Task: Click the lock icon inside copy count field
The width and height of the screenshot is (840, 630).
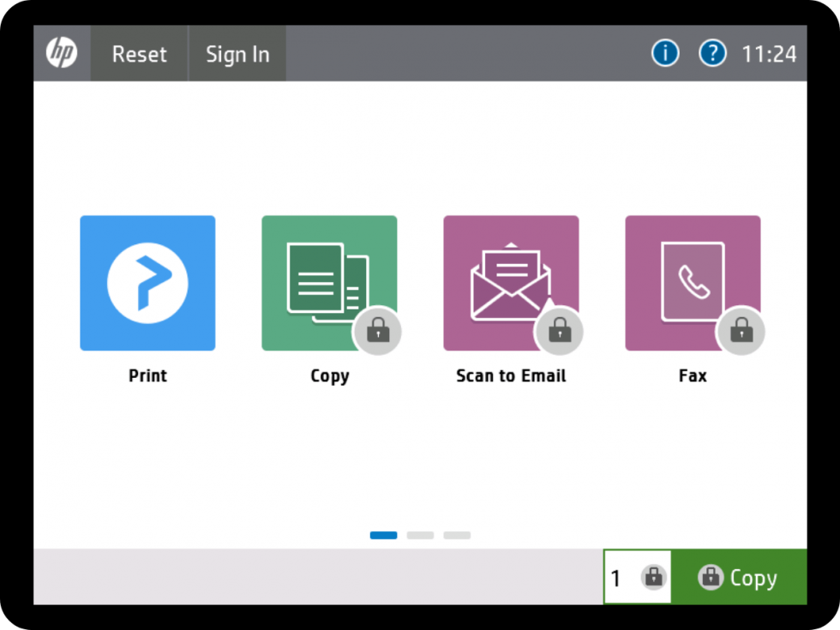Action: (x=654, y=577)
